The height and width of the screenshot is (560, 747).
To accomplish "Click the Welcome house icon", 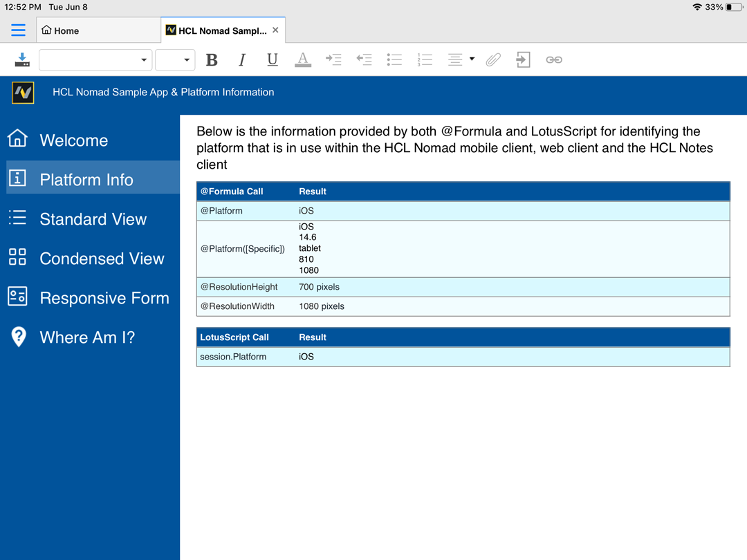I will coord(17,138).
